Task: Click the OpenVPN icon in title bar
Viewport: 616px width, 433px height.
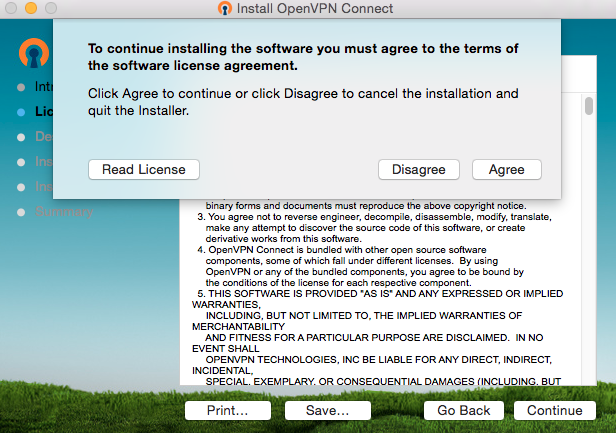Action: point(225,8)
